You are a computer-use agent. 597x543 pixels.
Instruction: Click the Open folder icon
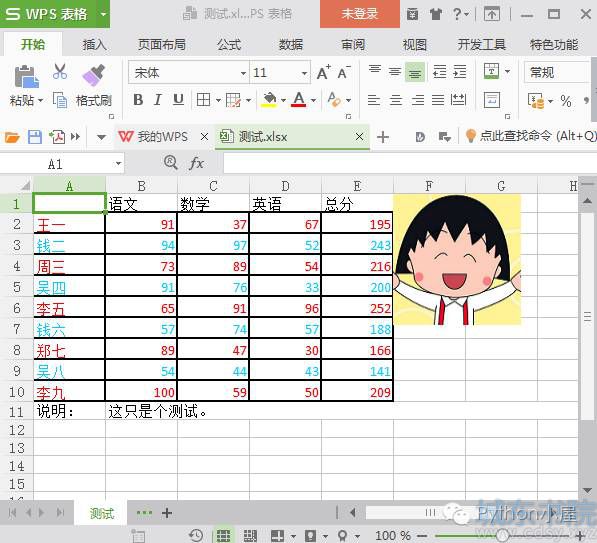click(12, 137)
